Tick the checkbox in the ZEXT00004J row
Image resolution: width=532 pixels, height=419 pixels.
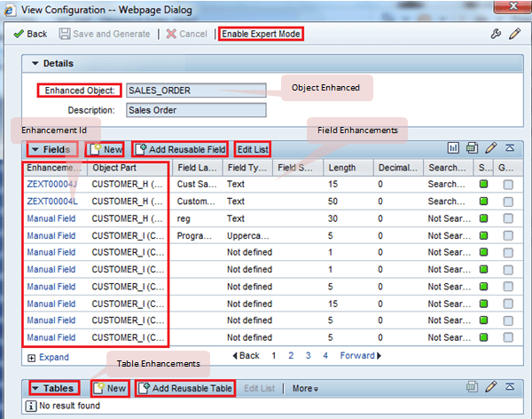(507, 185)
